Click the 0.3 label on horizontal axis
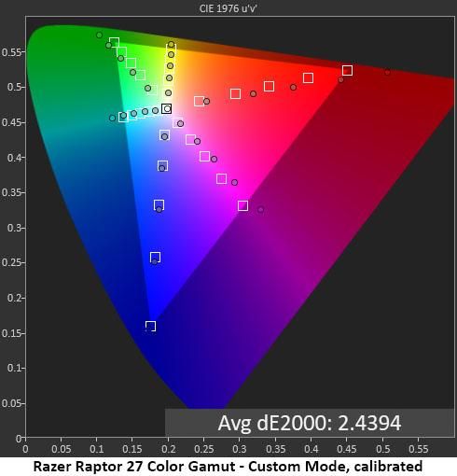 [x=240, y=449]
